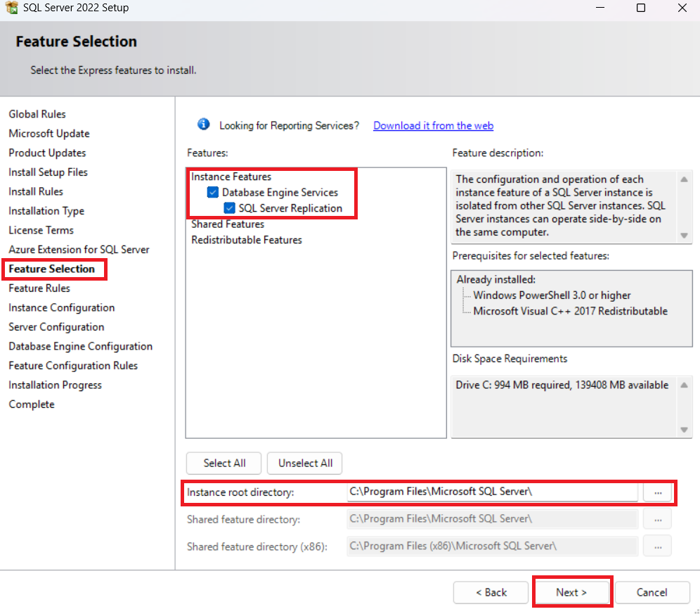700x614 pixels.
Task: Uncheck the SQL Server Replication checkbox
Action: 228,207
